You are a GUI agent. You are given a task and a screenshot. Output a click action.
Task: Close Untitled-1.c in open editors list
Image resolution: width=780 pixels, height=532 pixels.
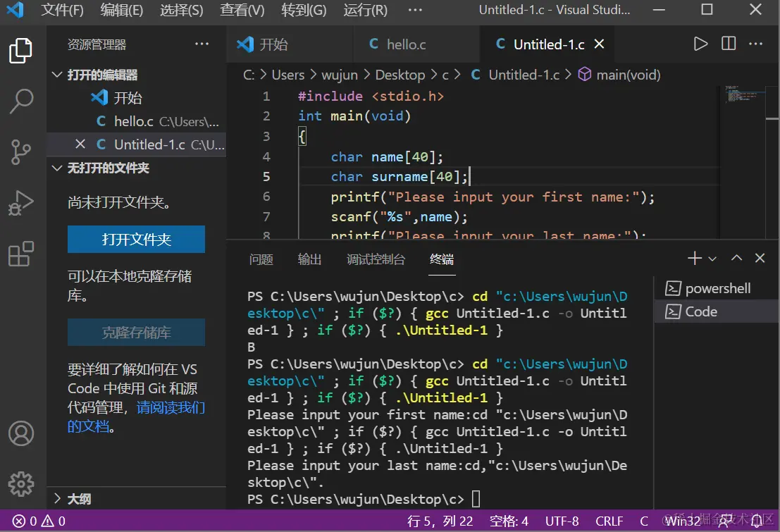80,144
